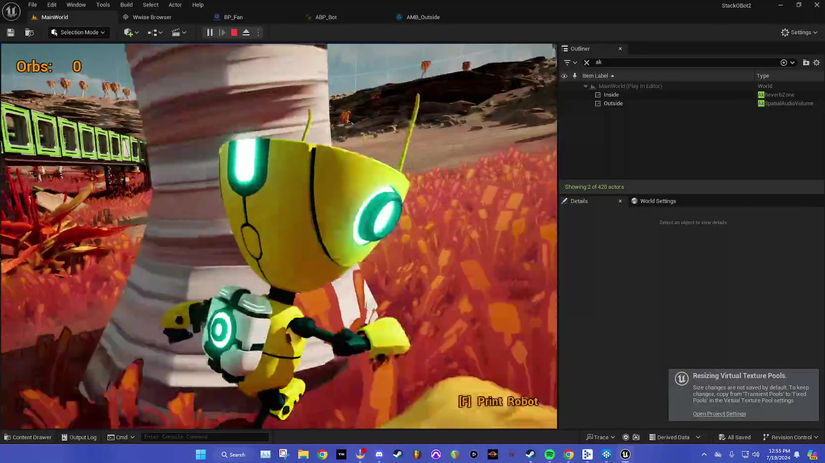Viewport: 825px width, 463px height.
Task: Open the Actor menu
Action: pos(175,5)
